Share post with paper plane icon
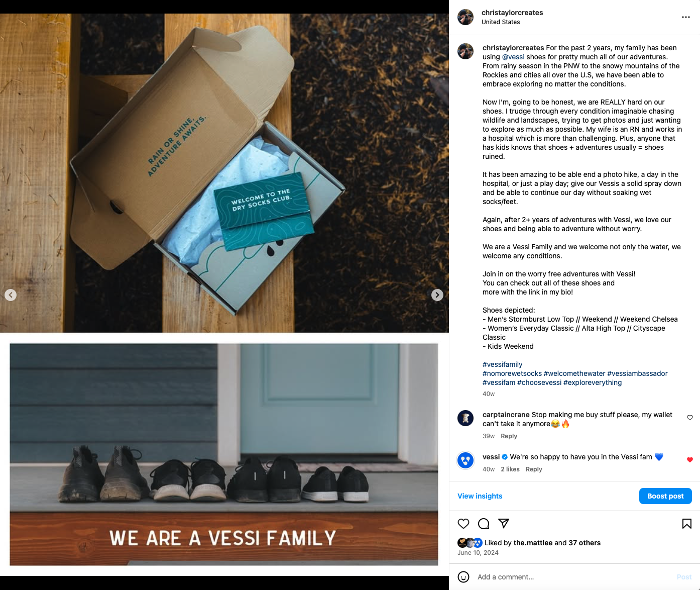Image resolution: width=700 pixels, height=590 pixels. (504, 524)
